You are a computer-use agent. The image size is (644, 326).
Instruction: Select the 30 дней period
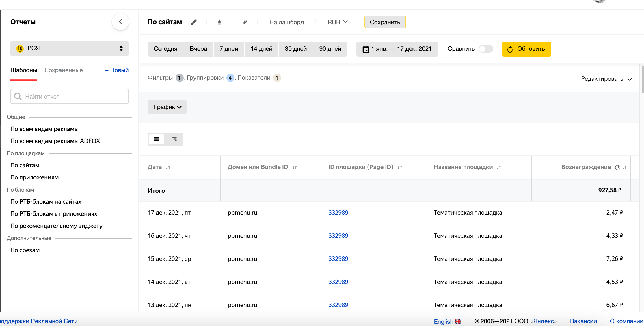pos(296,49)
